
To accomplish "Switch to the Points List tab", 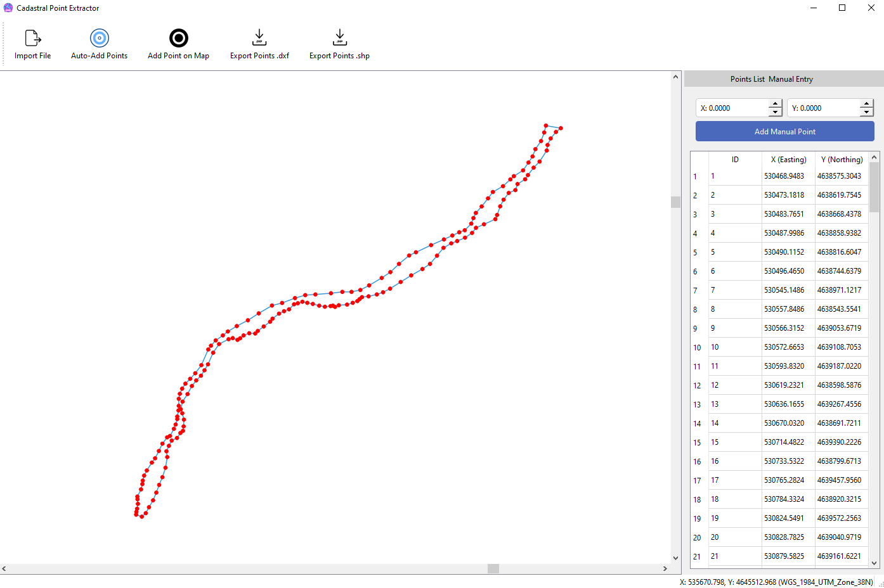I will 747,79.
